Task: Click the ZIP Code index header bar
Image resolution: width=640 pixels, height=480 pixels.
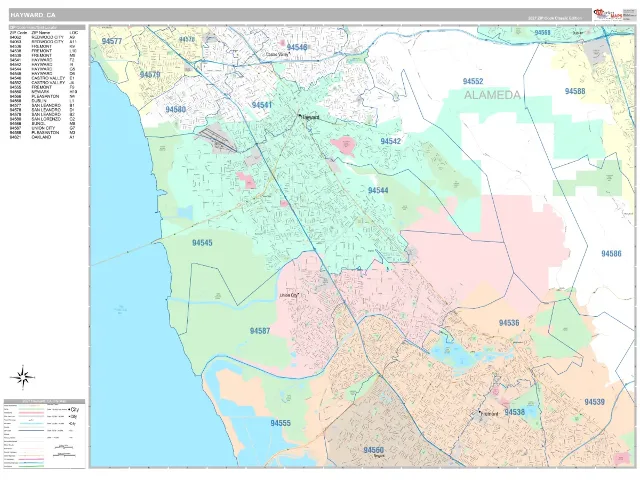Action: (47, 27)
